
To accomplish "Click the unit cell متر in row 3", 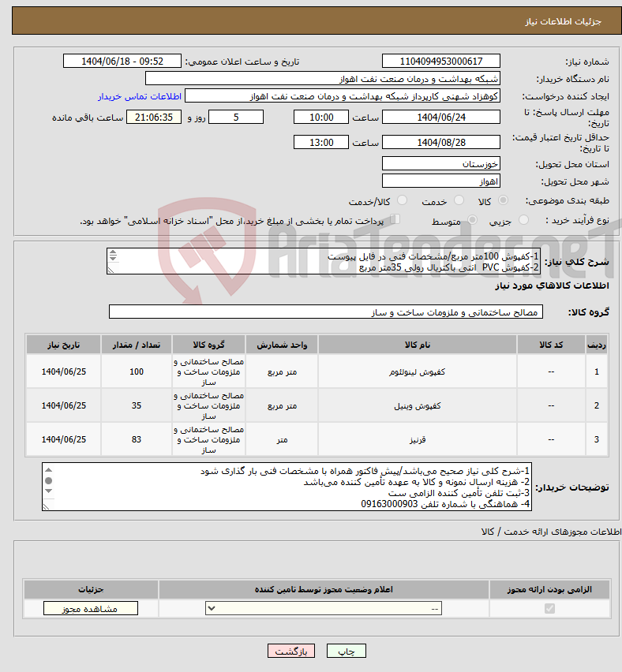I will (282, 439).
